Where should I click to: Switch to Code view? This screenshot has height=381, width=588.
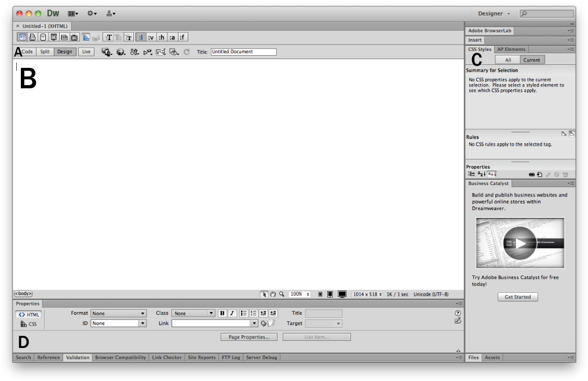[27, 52]
